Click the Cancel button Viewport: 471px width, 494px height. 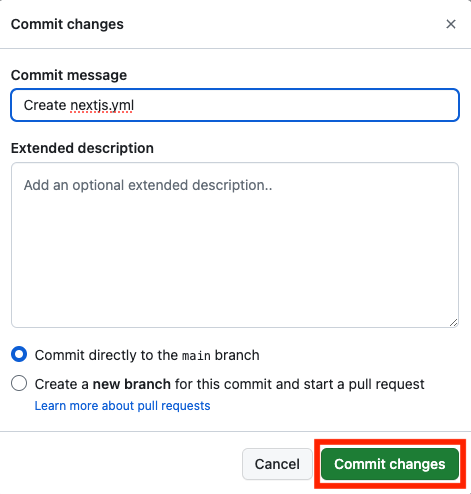click(x=277, y=464)
